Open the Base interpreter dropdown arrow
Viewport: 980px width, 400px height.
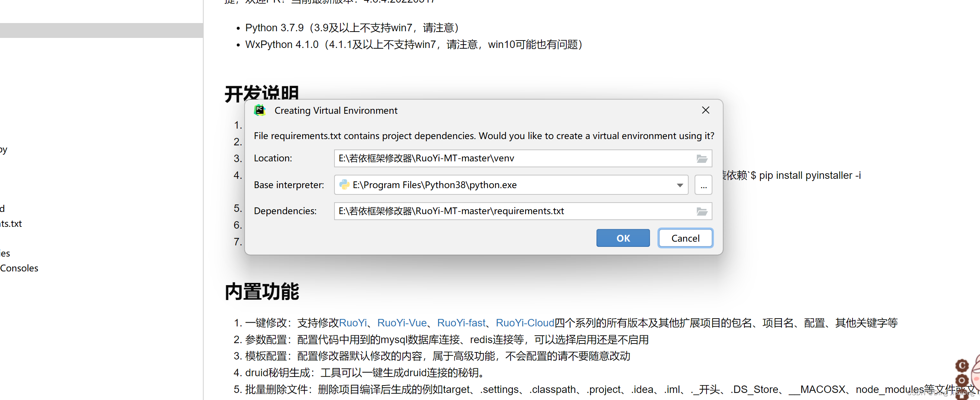(679, 185)
